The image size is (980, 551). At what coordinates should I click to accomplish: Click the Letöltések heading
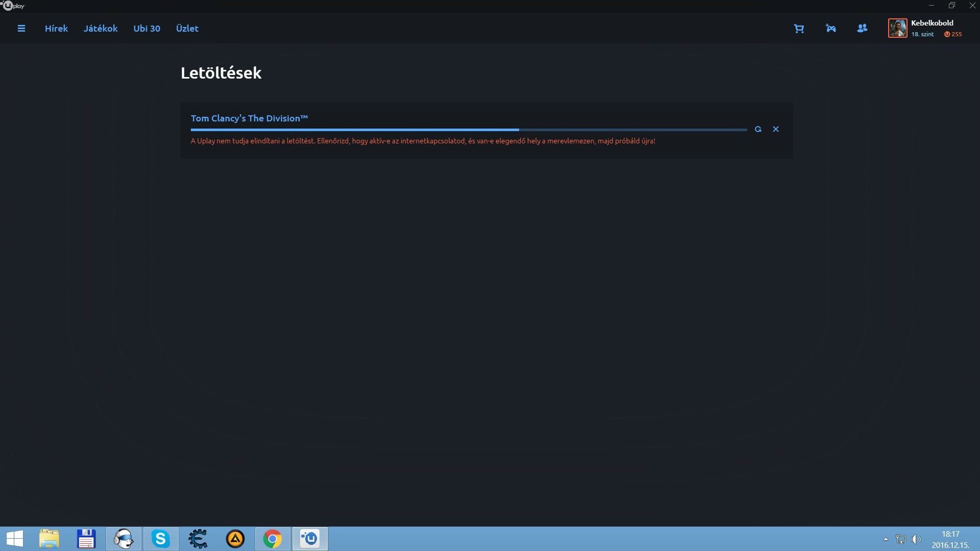pyautogui.click(x=221, y=73)
